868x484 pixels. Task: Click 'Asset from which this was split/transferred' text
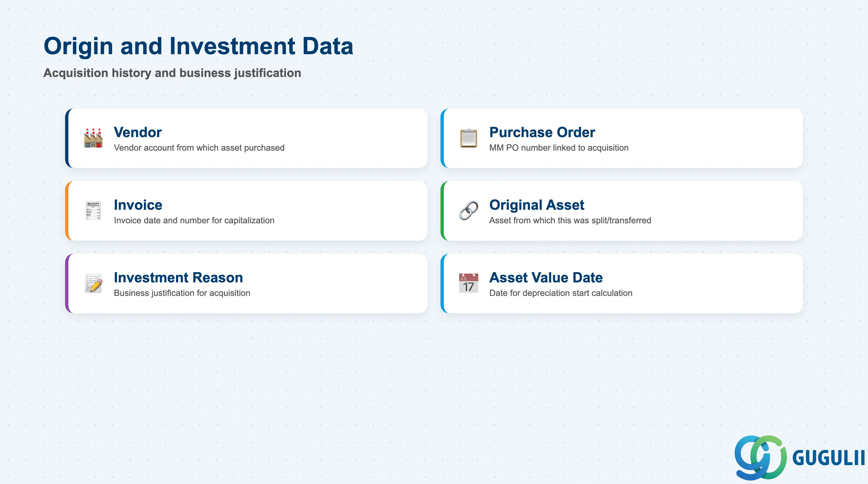click(x=570, y=221)
